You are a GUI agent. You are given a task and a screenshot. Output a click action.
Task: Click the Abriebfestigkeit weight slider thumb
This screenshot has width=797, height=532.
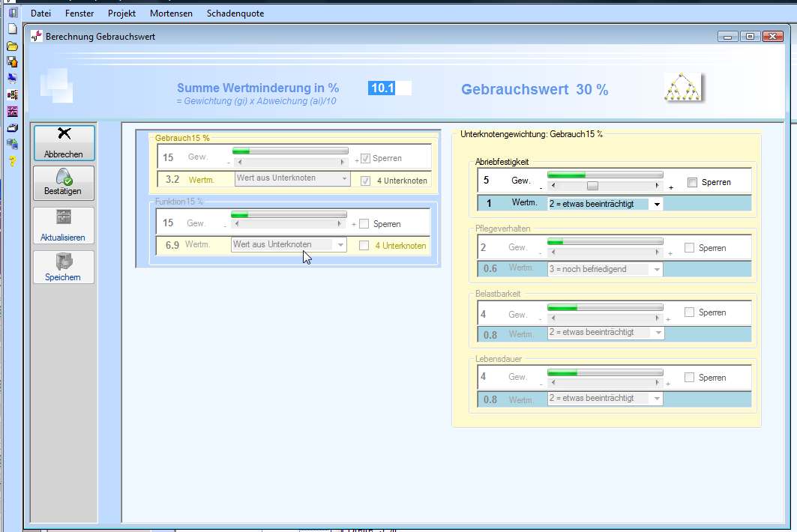[x=592, y=186]
